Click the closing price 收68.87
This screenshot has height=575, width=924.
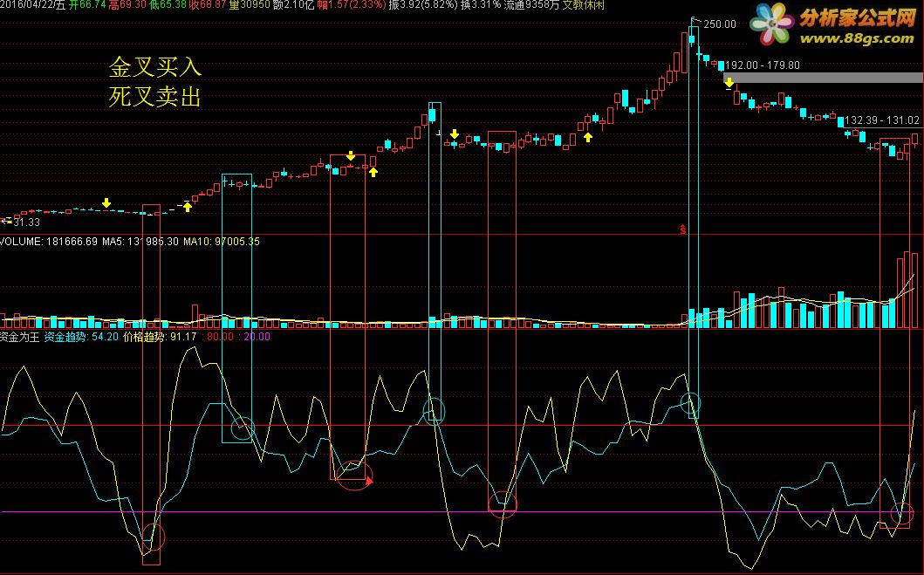pos(208,4)
